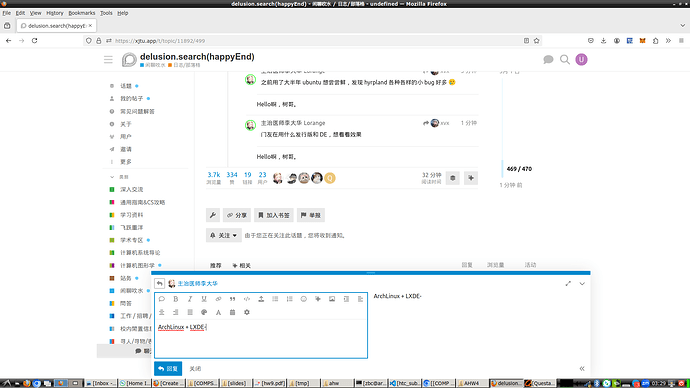Switch to the 相关 related topics tab
The height and width of the screenshot is (388, 690).
[x=242, y=265]
